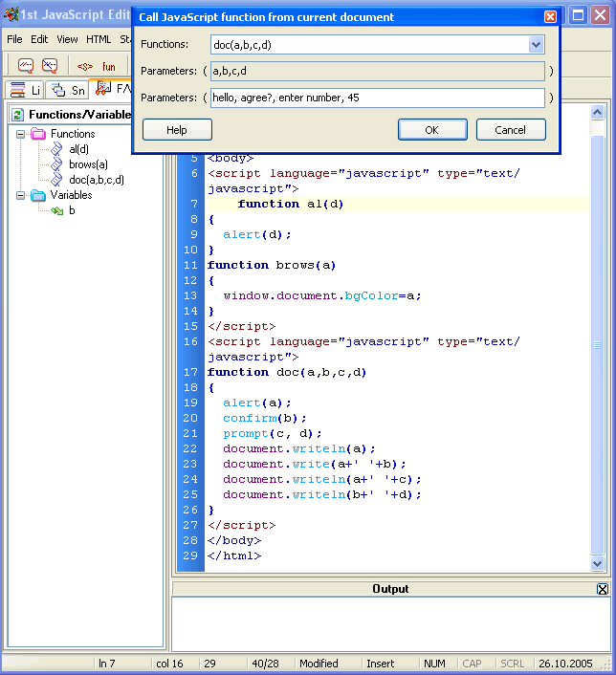The image size is (616, 675).
Task: Click 'document.writeln(a);' on line 22
Action: pyautogui.click(x=299, y=448)
